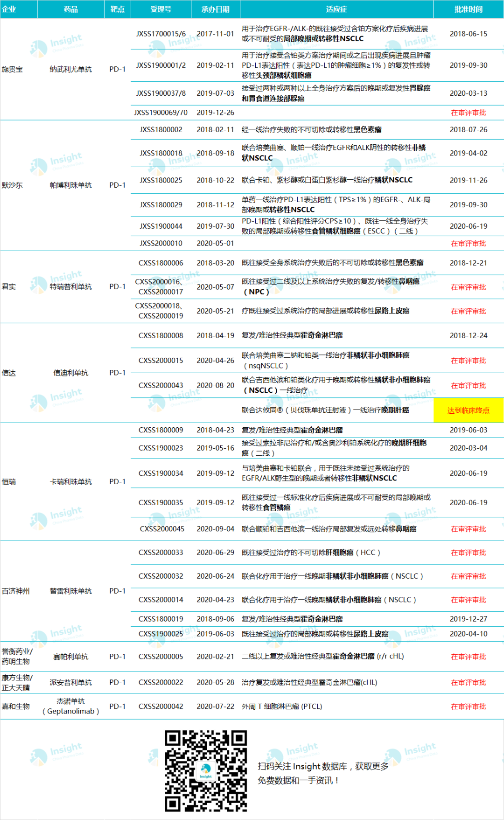
Task: Click the 靶点 column header
Action: coord(118,9)
